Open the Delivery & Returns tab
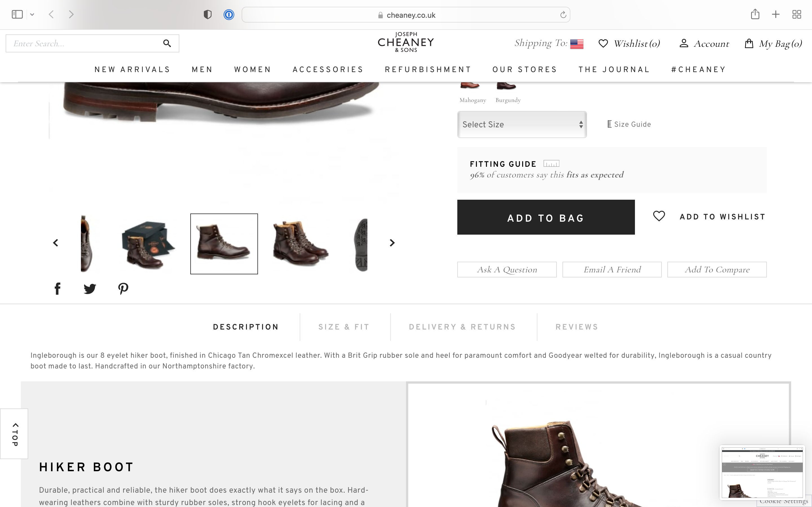 pyautogui.click(x=462, y=327)
